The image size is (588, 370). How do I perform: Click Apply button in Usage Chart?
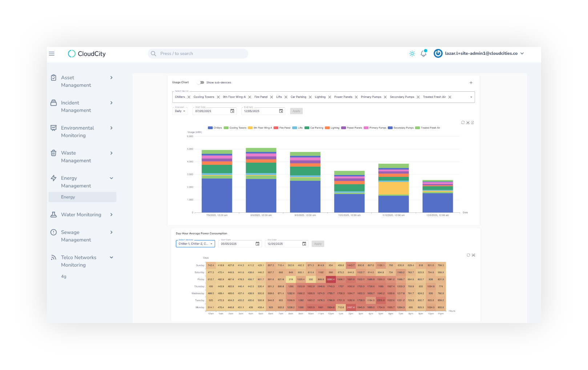tap(296, 111)
